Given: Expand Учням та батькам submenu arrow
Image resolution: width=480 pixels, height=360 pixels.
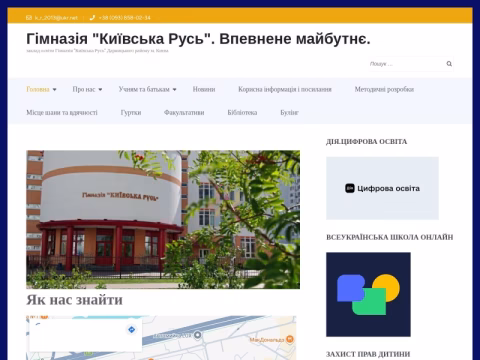Looking at the screenshot, I should [x=174, y=89].
